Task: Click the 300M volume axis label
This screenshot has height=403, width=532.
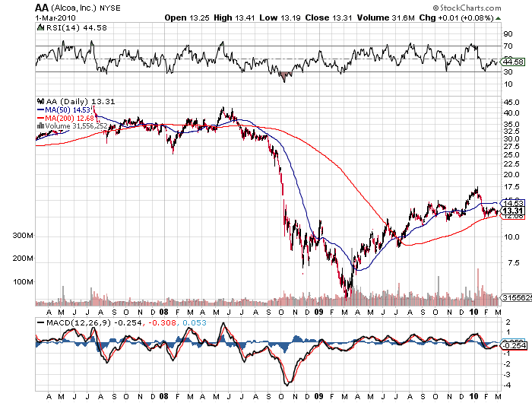Action: [23, 235]
